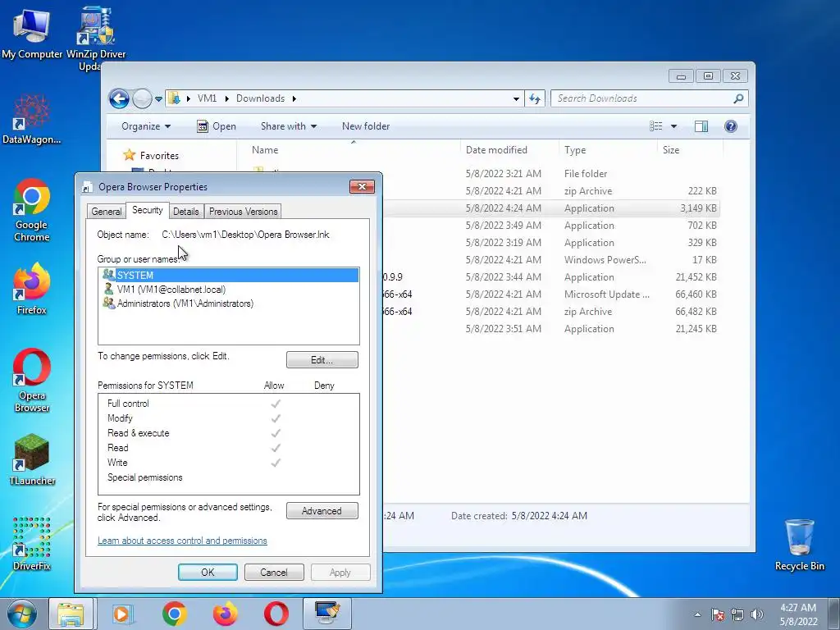Click Edit... to change permissions
Viewport: 840px width, 630px height.
pos(322,360)
